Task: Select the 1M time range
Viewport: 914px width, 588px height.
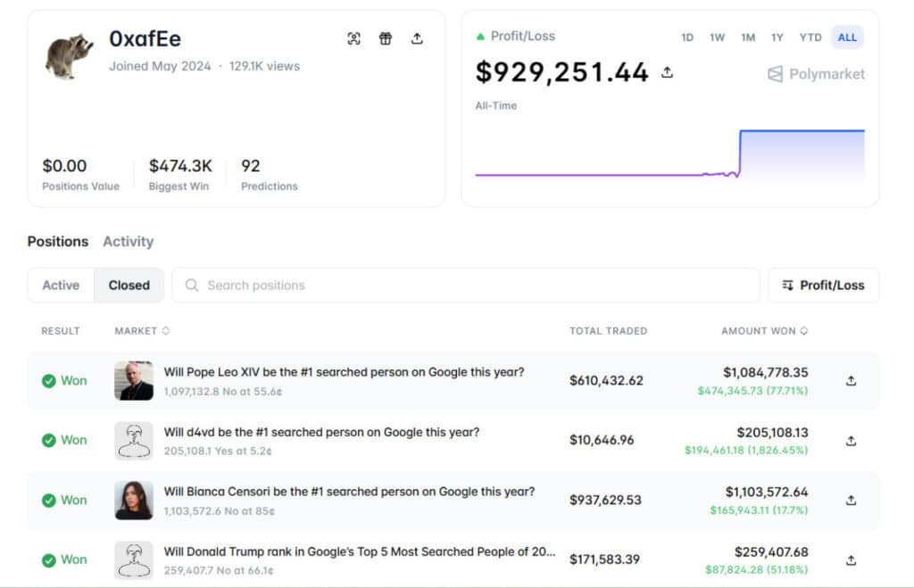Action: tap(748, 37)
